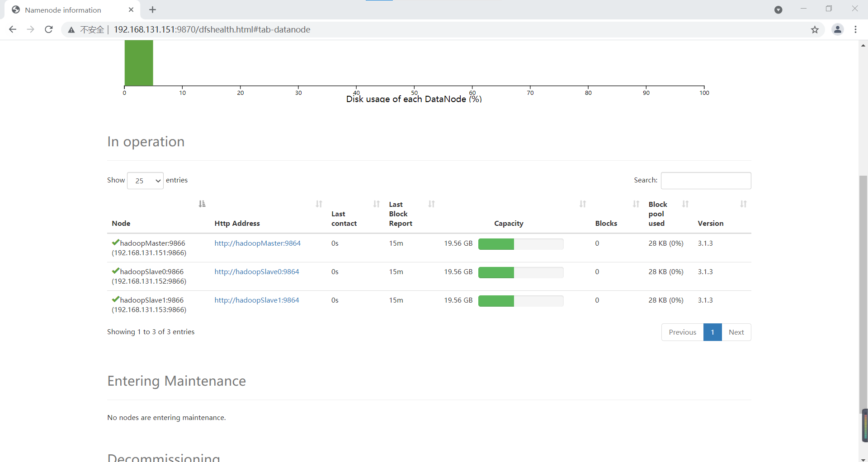
Task: Open the browser profile avatar
Action: coord(838,29)
